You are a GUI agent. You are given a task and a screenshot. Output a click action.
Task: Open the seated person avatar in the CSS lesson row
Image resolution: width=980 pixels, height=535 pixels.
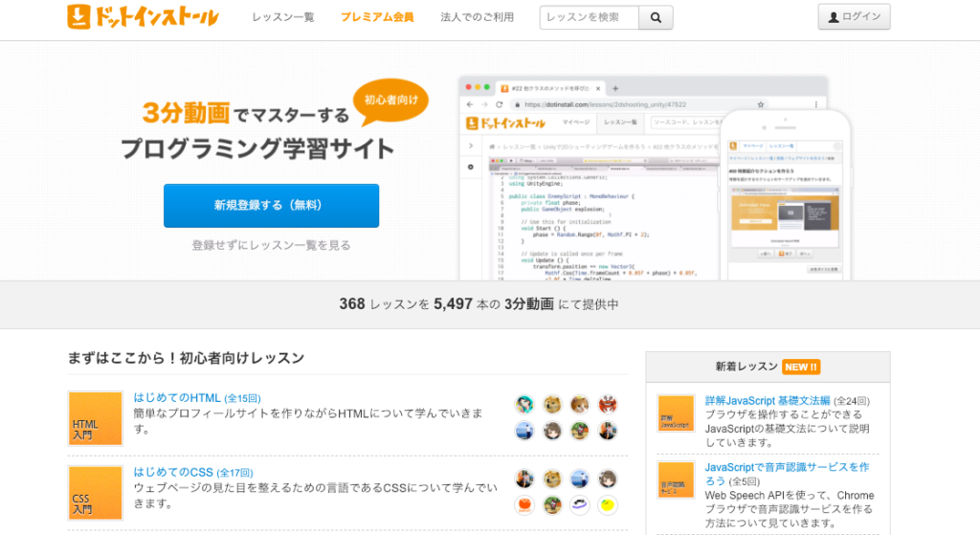coord(525,479)
